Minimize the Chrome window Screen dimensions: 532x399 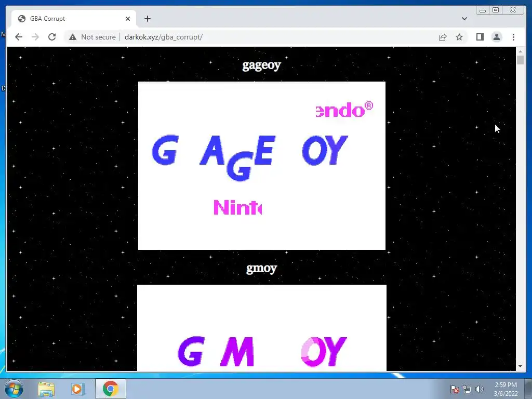[483, 10]
